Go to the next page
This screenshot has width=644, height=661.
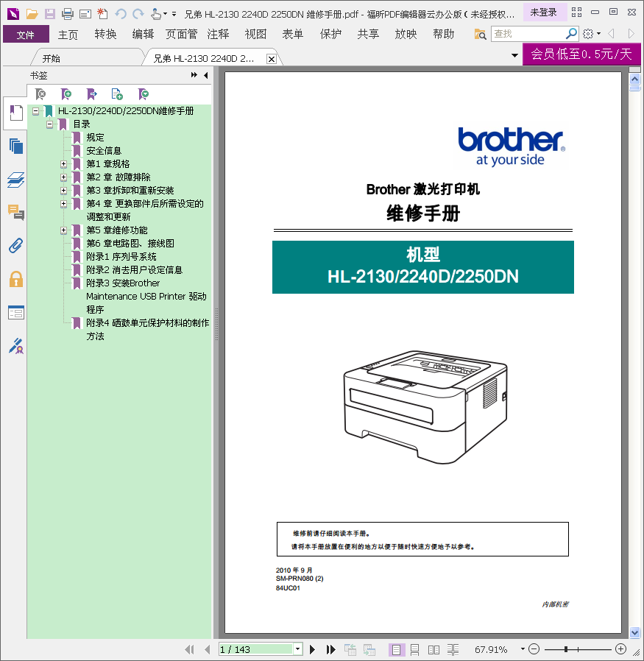tap(312, 649)
